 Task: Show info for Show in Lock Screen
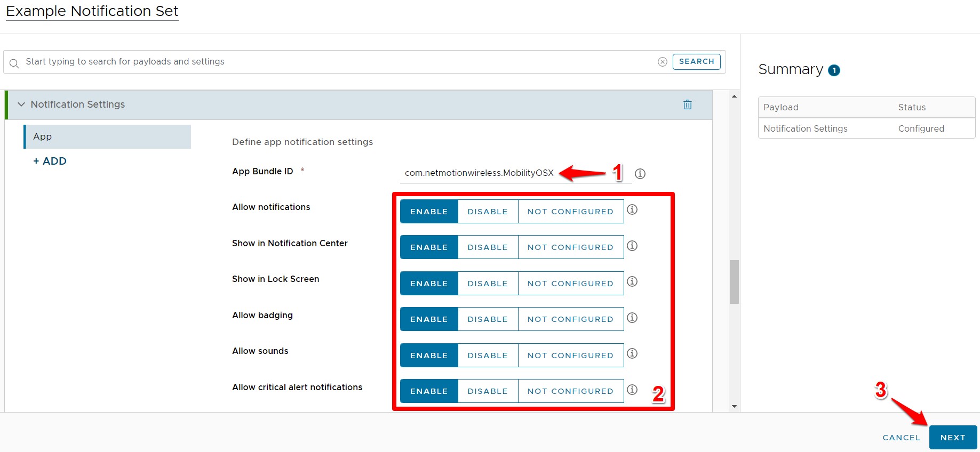coord(632,281)
